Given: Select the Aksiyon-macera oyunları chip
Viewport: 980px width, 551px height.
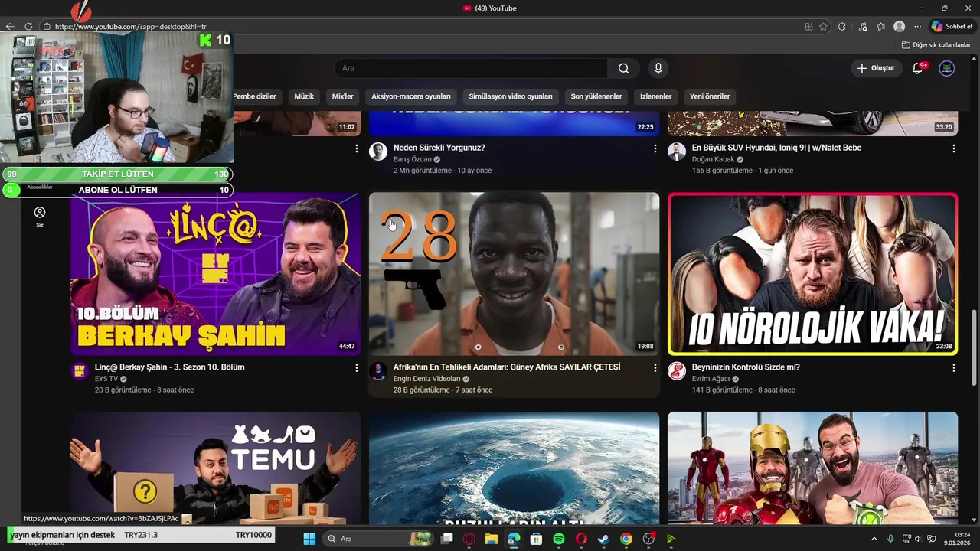Looking at the screenshot, I should (411, 96).
